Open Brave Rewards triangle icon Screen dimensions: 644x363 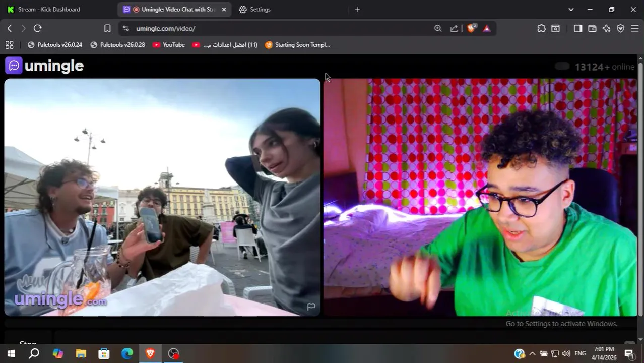(486, 29)
